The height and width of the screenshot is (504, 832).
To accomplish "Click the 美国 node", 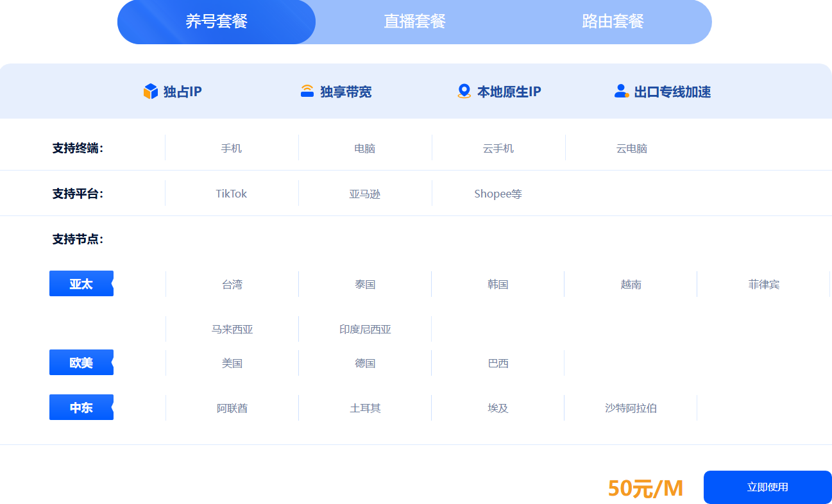I will (x=232, y=363).
